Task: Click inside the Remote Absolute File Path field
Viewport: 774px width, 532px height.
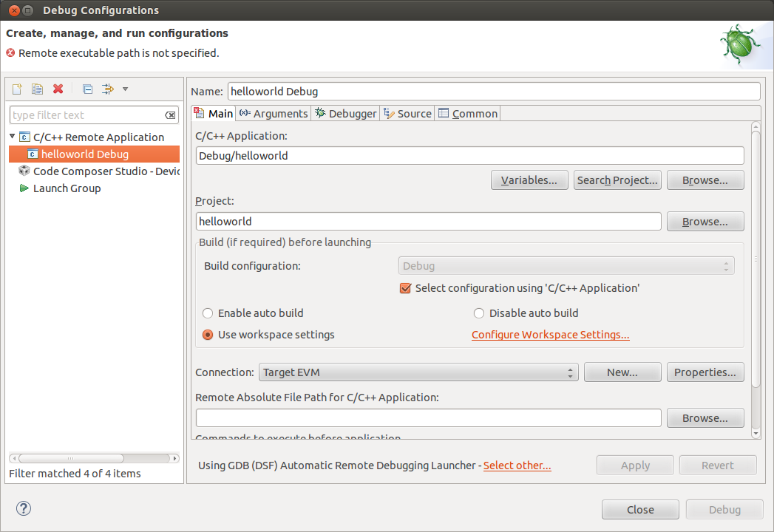Action: click(429, 417)
